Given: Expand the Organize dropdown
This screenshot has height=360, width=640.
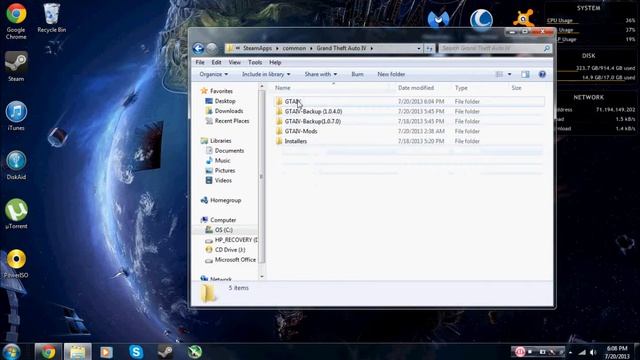Looking at the screenshot, I should point(213,74).
